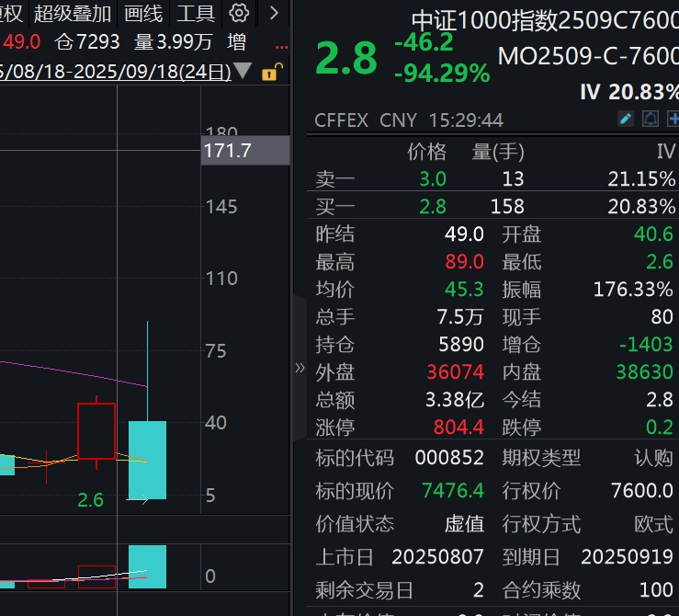Image resolution: width=679 pixels, height=616 pixels.
Task: Click the red ellipsis more icon
Action: pos(281,42)
